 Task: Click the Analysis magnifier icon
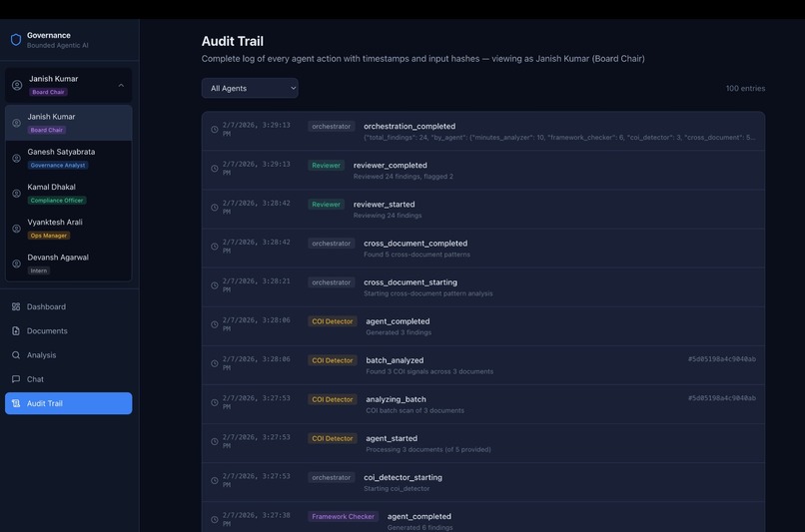click(16, 355)
